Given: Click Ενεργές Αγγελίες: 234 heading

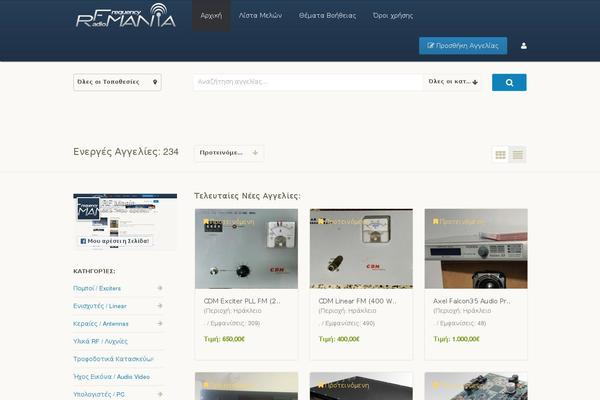Looking at the screenshot, I should click(126, 152).
